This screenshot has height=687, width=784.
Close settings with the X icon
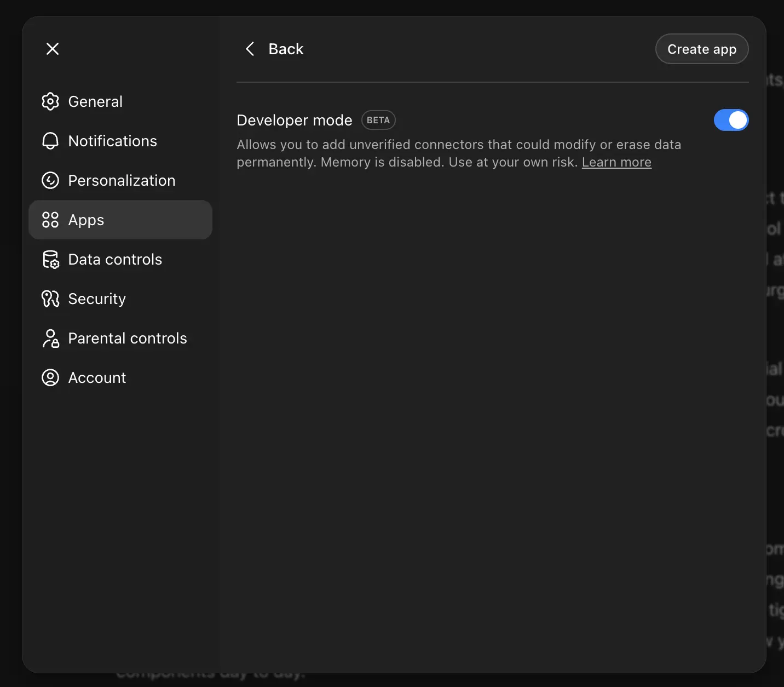click(52, 49)
